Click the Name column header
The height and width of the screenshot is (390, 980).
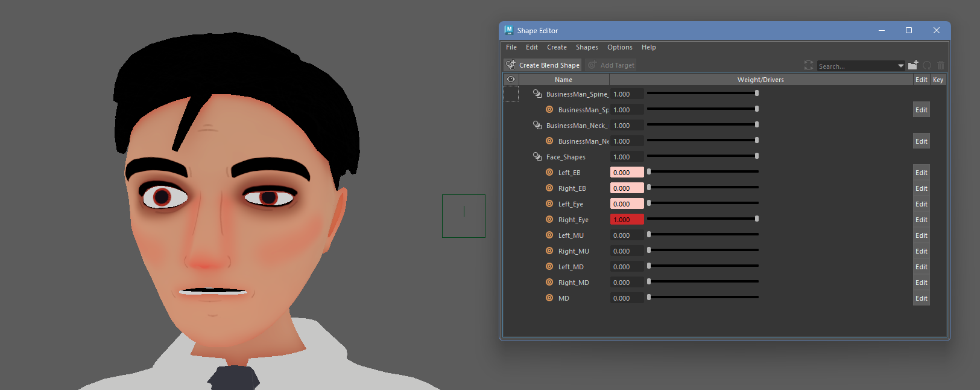(x=564, y=80)
